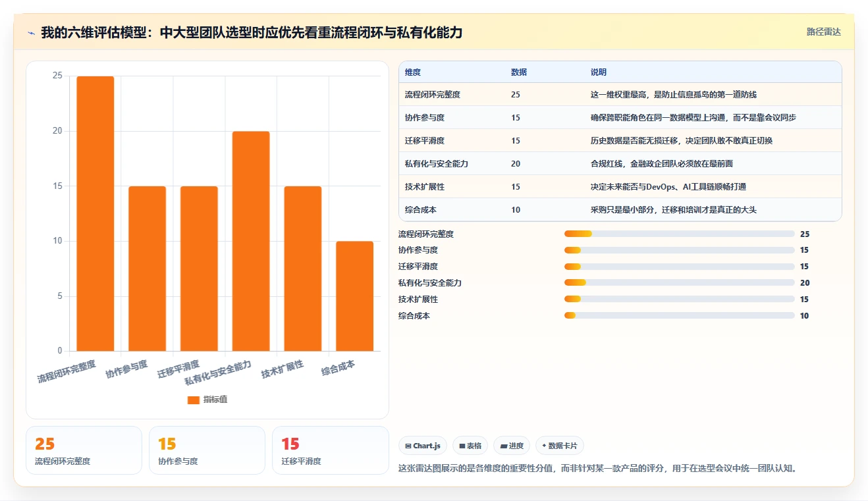The height and width of the screenshot is (501, 868).
Task: Click the 进度 tag chip
Action: 512,446
